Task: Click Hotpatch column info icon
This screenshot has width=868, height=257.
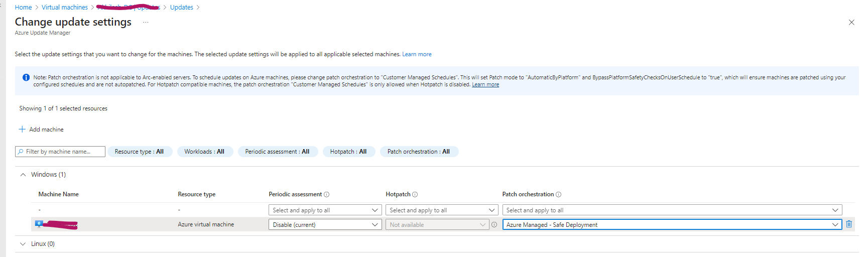Action: pos(415,194)
